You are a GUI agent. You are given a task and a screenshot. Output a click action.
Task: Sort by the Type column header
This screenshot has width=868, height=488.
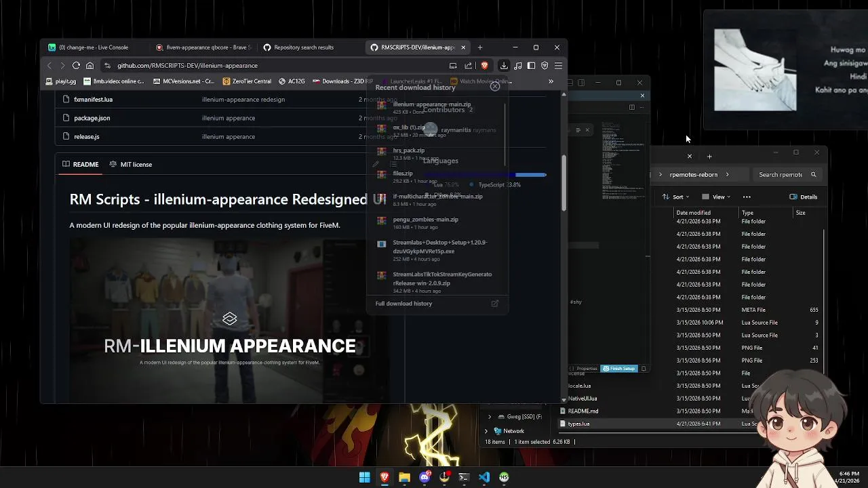(x=747, y=213)
